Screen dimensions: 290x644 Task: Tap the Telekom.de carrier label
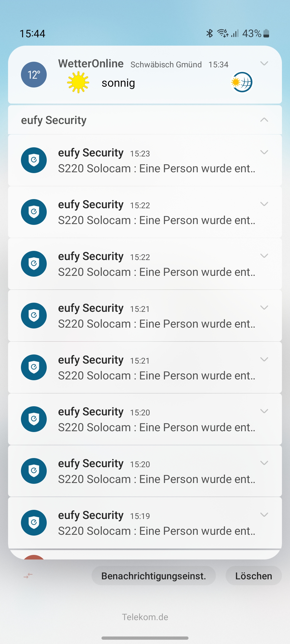[x=145, y=617]
